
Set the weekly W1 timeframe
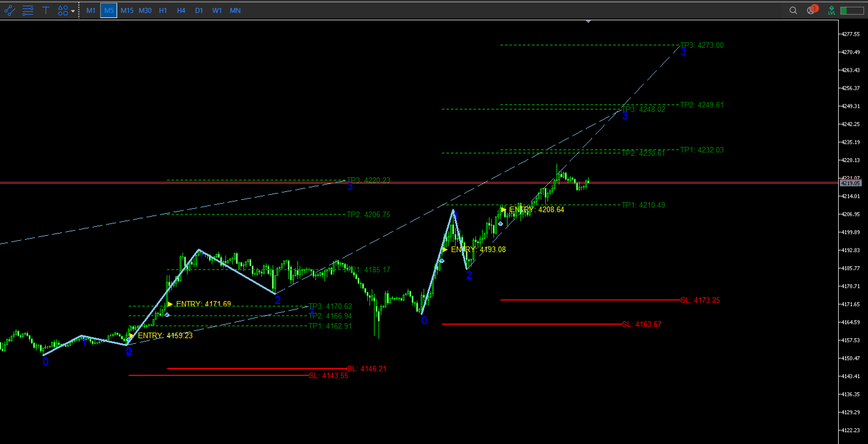pyautogui.click(x=217, y=10)
